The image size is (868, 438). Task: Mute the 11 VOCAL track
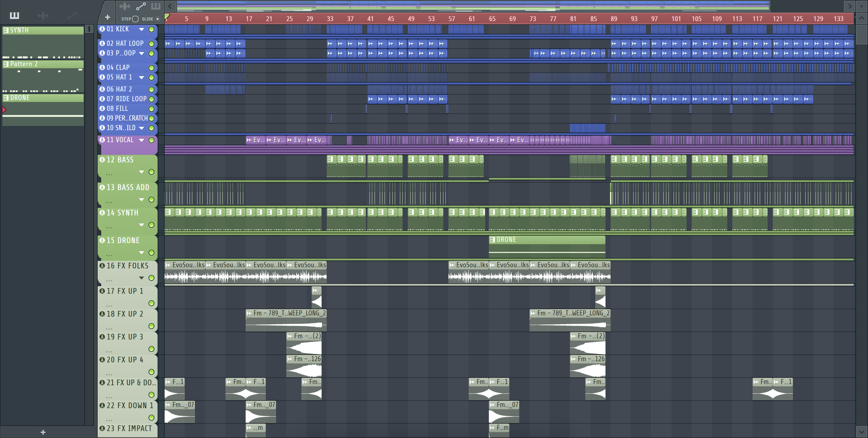[152, 140]
